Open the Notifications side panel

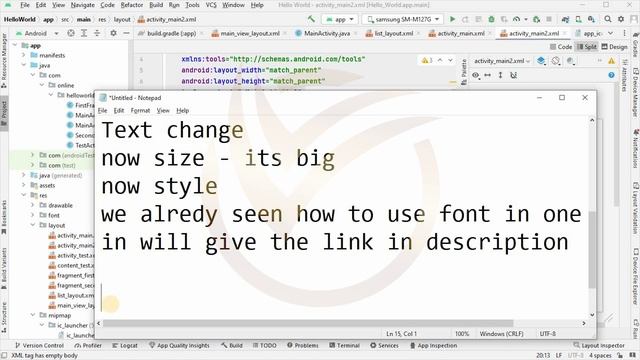pos(635,149)
